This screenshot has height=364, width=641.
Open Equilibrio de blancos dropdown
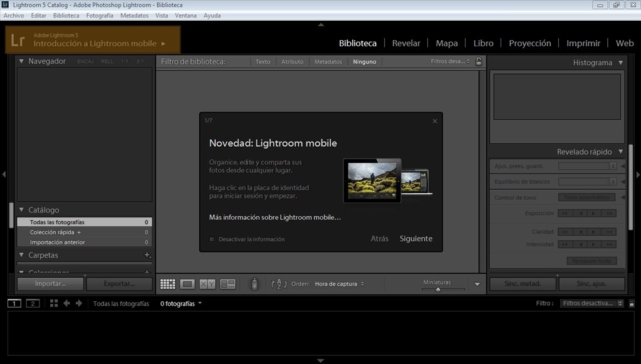[x=588, y=182]
